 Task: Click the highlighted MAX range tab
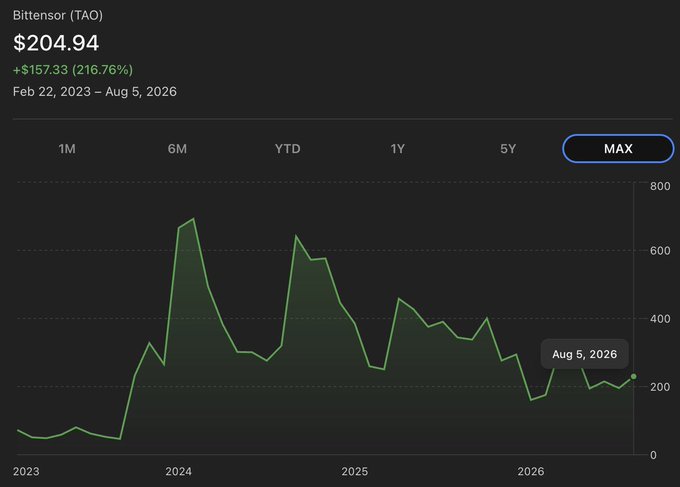[x=618, y=149]
